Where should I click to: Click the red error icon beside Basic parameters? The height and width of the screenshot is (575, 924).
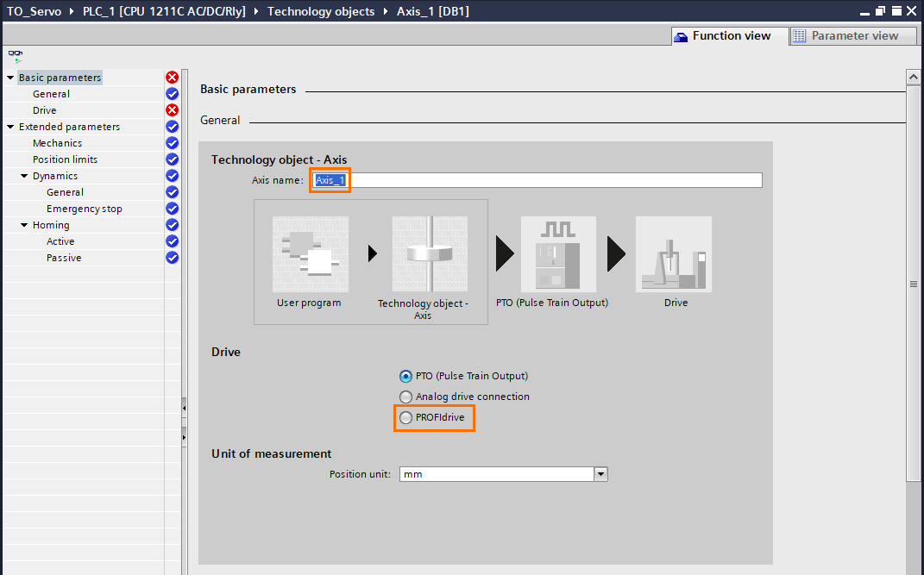click(x=172, y=77)
